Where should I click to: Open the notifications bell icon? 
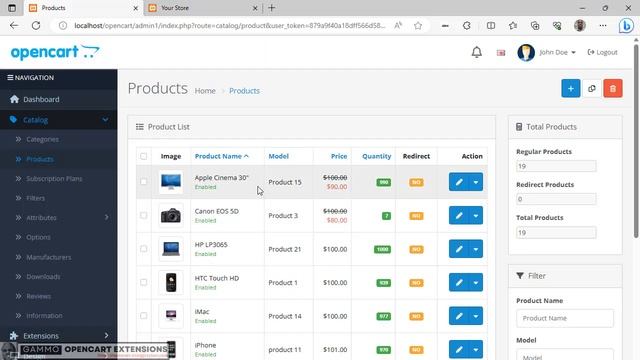(476, 52)
